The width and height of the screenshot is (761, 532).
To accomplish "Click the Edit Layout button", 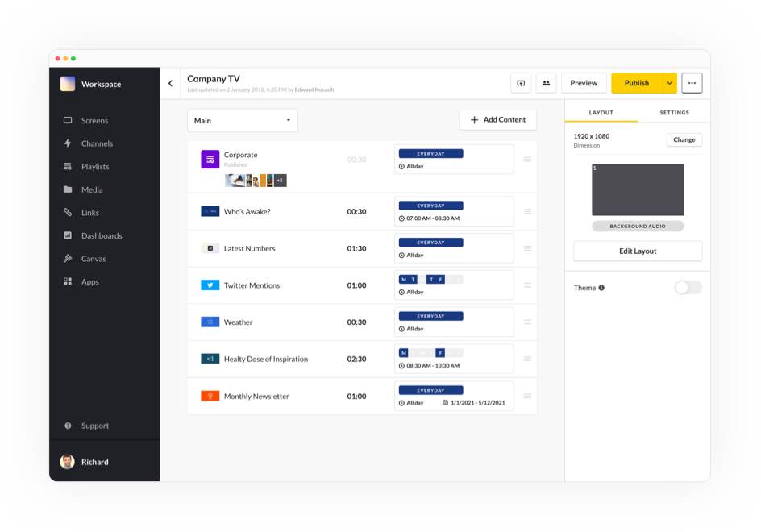I will 638,251.
